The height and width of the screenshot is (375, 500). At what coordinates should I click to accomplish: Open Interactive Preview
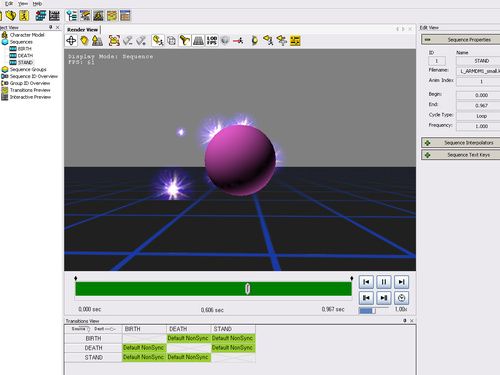coord(30,97)
